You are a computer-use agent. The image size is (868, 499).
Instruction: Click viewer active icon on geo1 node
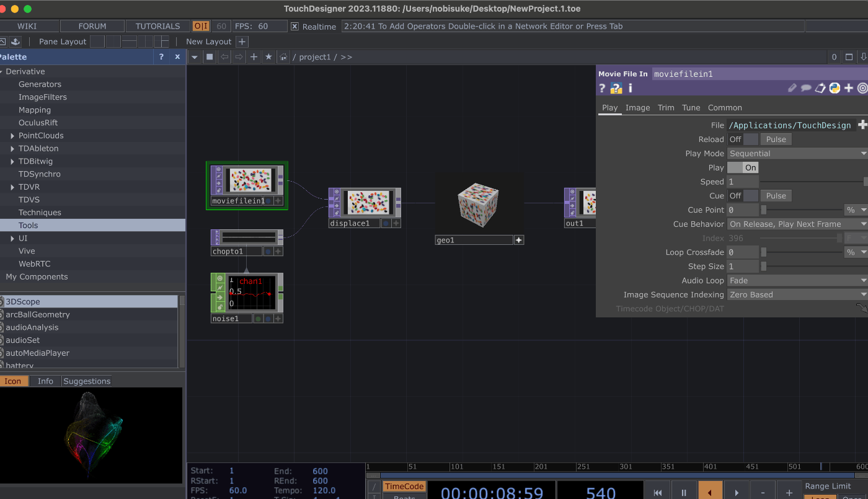[x=519, y=240]
